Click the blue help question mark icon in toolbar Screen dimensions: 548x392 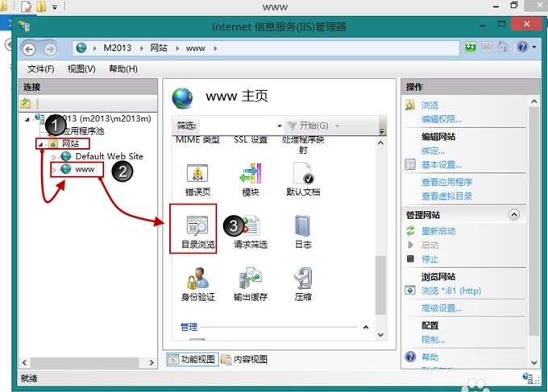pyautogui.click(x=522, y=47)
